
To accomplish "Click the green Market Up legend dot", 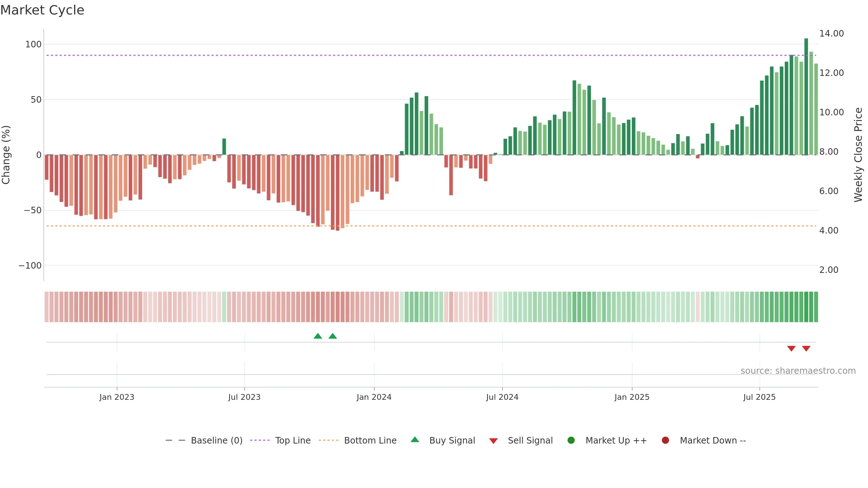I will pyautogui.click(x=571, y=440).
